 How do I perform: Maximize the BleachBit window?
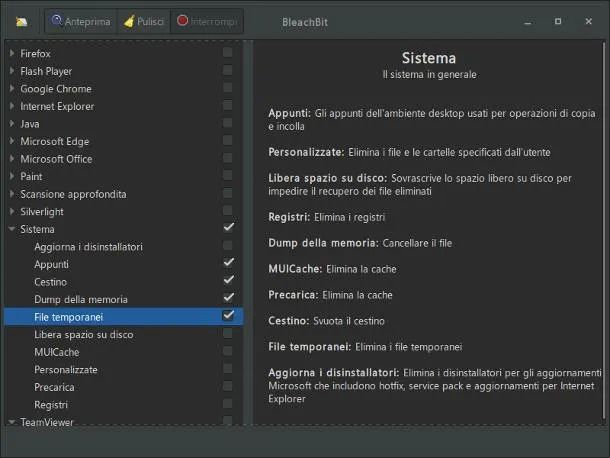pos(558,21)
